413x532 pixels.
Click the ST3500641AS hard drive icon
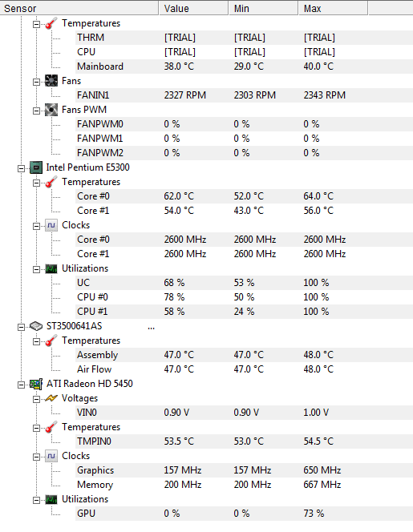(x=36, y=326)
